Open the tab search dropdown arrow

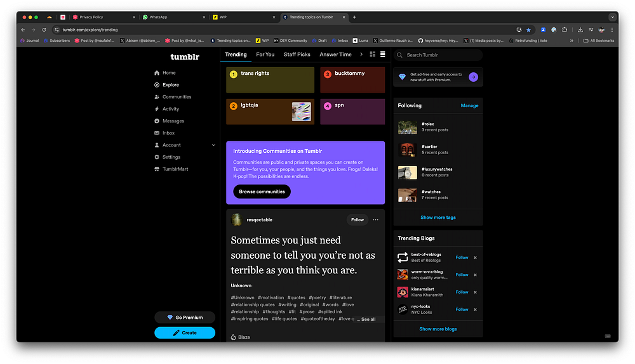click(612, 17)
